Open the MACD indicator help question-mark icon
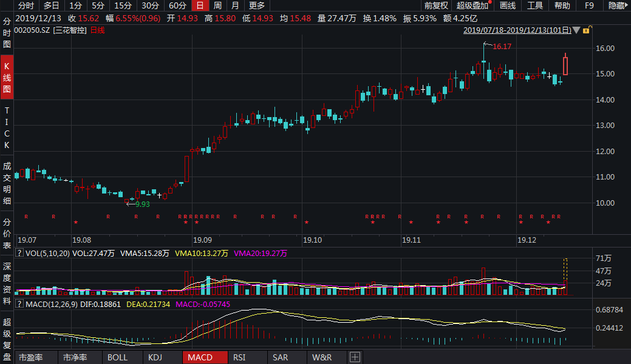The image size is (631, 364). 19,304
